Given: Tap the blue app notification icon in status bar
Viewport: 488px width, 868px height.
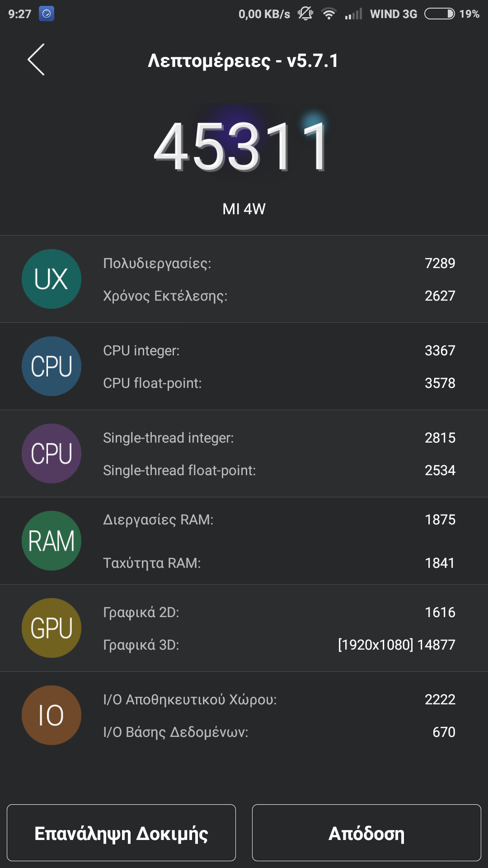Looking at the screenshot, I should pos(47,14).
